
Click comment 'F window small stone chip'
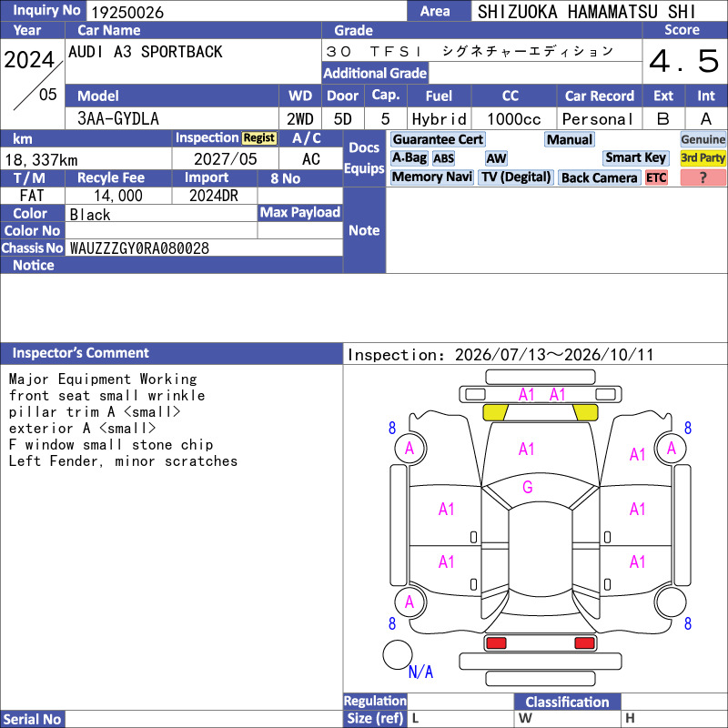pos(110,445)
